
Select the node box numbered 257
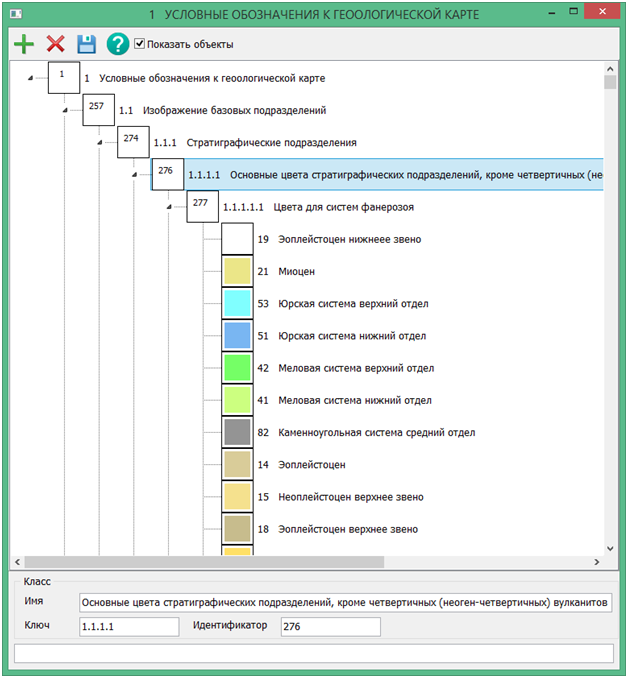98,109
